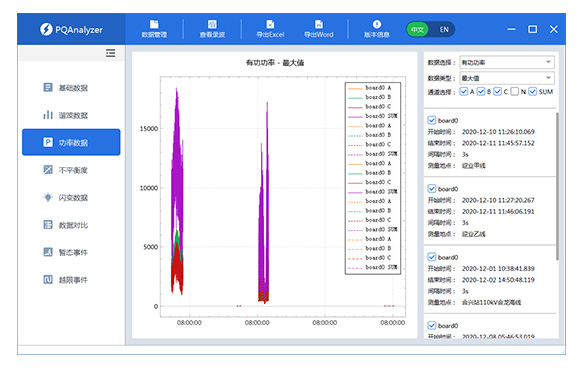
Task: Collapse sidebar with hamburger menu icon
Action: coord(111,53)
